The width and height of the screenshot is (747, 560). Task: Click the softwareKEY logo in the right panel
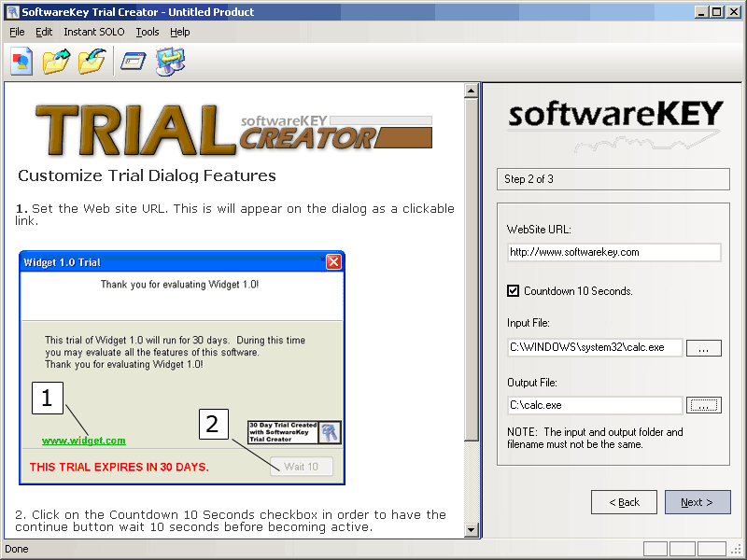pyautogui.click(x=615, y=125)
